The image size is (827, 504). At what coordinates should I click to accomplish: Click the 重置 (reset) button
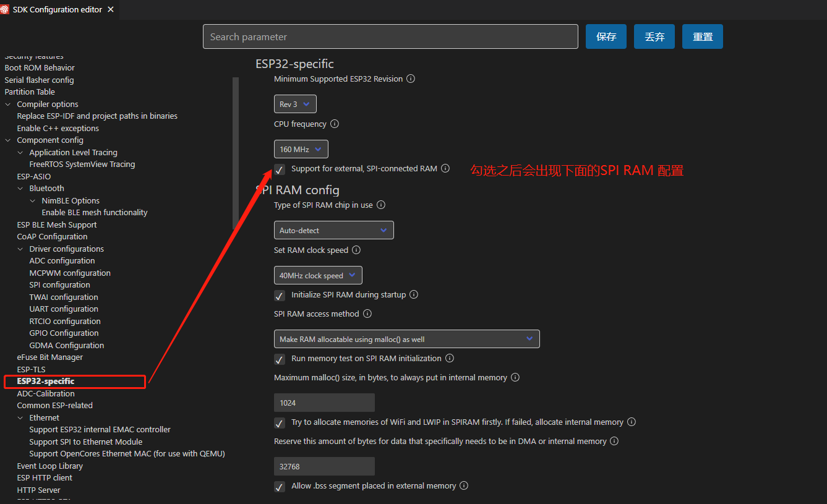(x=703, y=36)
